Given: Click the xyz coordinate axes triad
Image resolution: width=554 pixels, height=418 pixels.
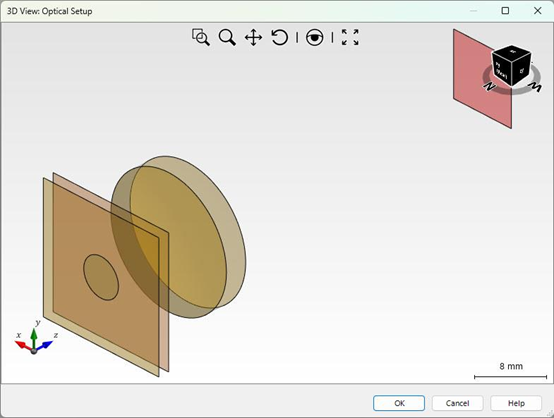Looking at the screenshot, I should [34, 338].
